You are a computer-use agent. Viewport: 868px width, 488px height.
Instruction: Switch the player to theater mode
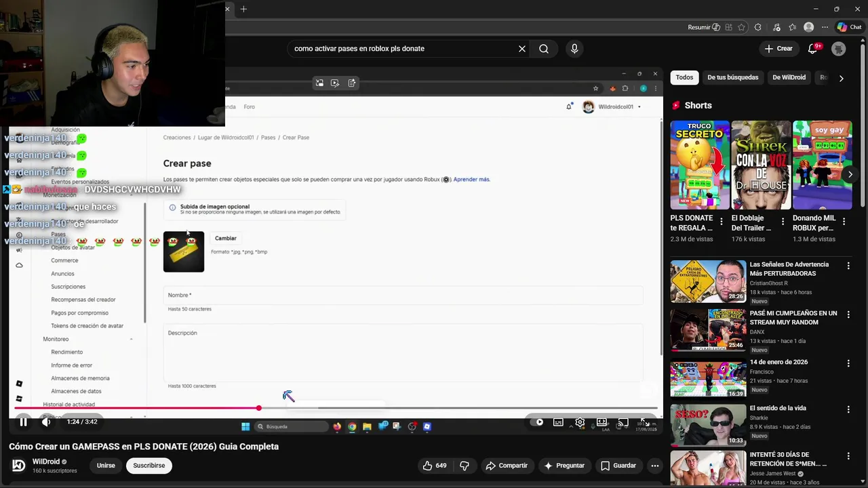[601, 422]
